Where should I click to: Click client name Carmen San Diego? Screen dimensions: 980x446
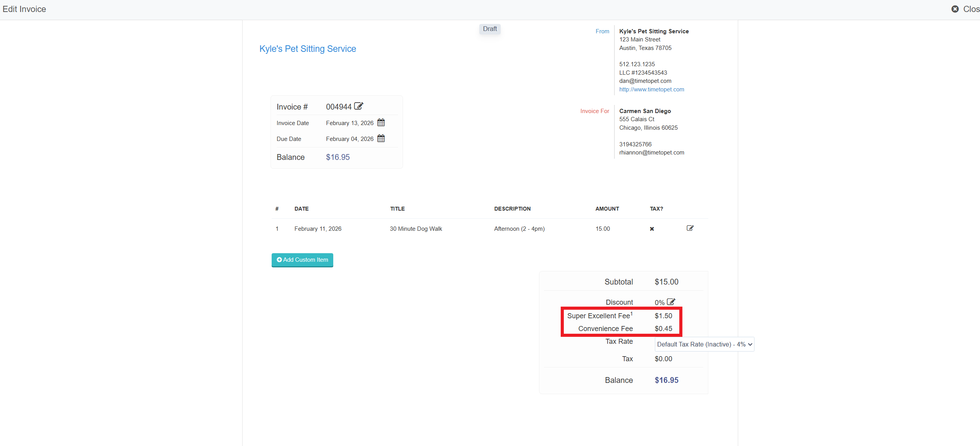pyautogui.click(x=645, y=111)
